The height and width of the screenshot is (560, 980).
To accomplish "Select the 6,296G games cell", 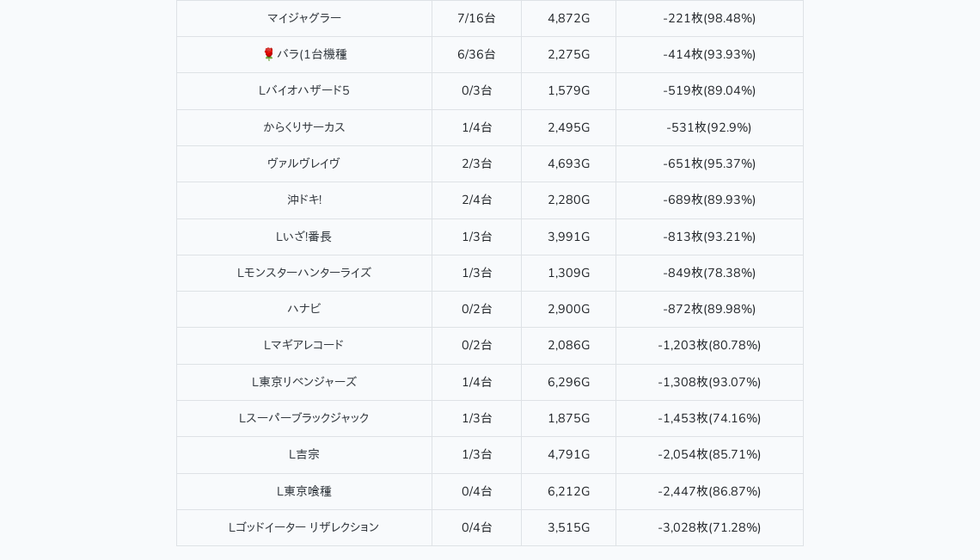I will (x=568, y=382).
